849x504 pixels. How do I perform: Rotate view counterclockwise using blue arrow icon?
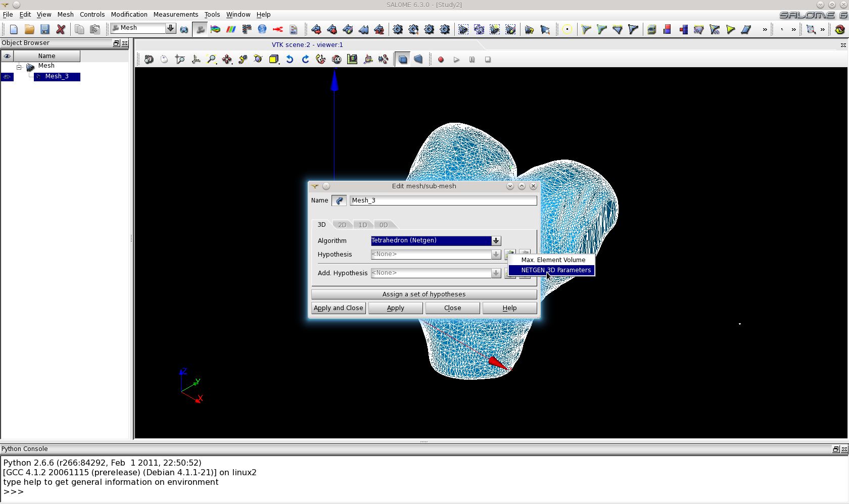point(290,60)
